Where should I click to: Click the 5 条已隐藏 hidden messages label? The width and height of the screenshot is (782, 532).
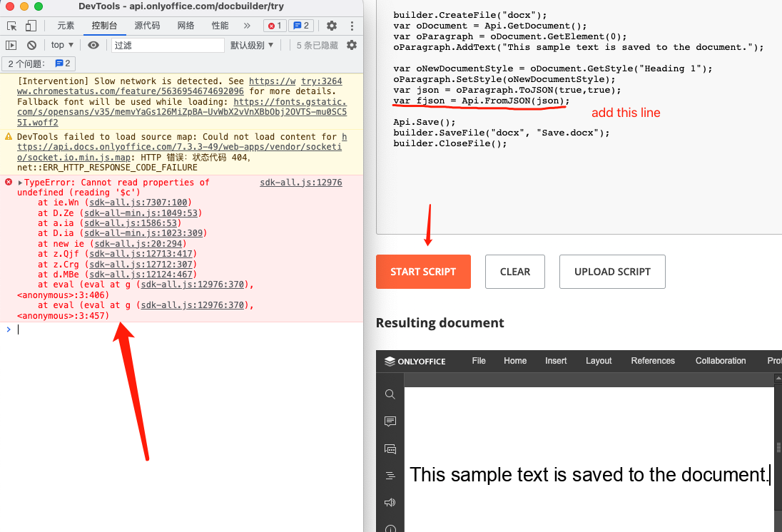tap(318, 46)
